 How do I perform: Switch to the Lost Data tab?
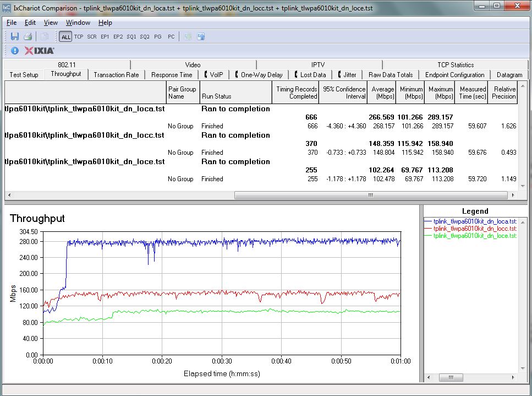tap(310, 75)
